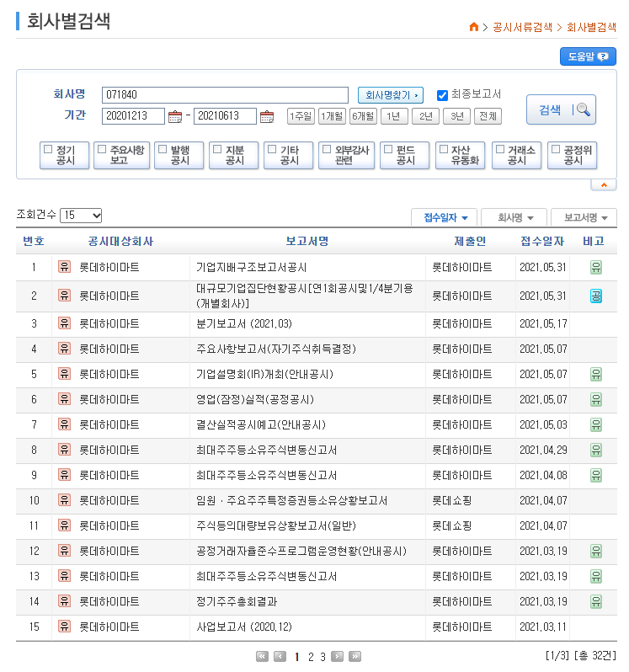
Task: Open end date calendar picker icon
Action: coord(267,116)
